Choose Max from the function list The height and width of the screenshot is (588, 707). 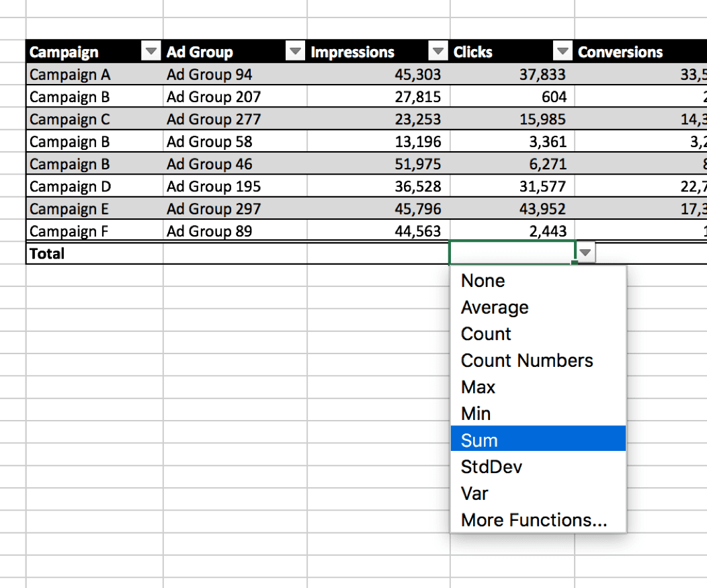pyautogui.click(x=538, y=387)
